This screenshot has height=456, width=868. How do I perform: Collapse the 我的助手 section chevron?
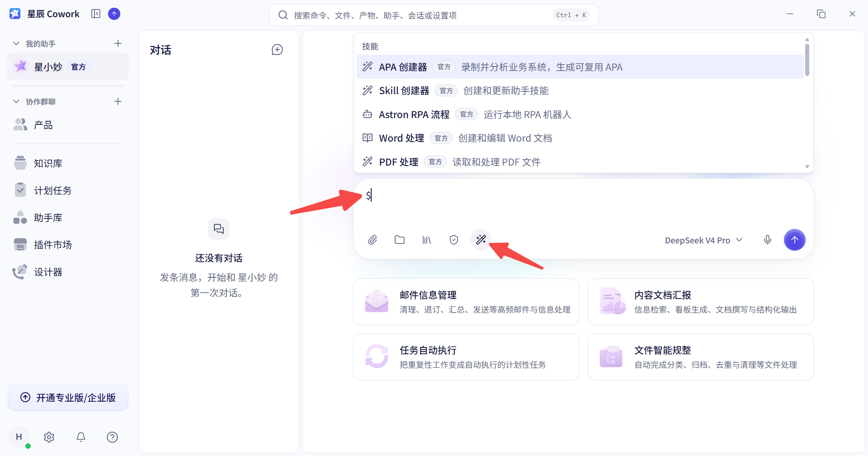(16, 43)
